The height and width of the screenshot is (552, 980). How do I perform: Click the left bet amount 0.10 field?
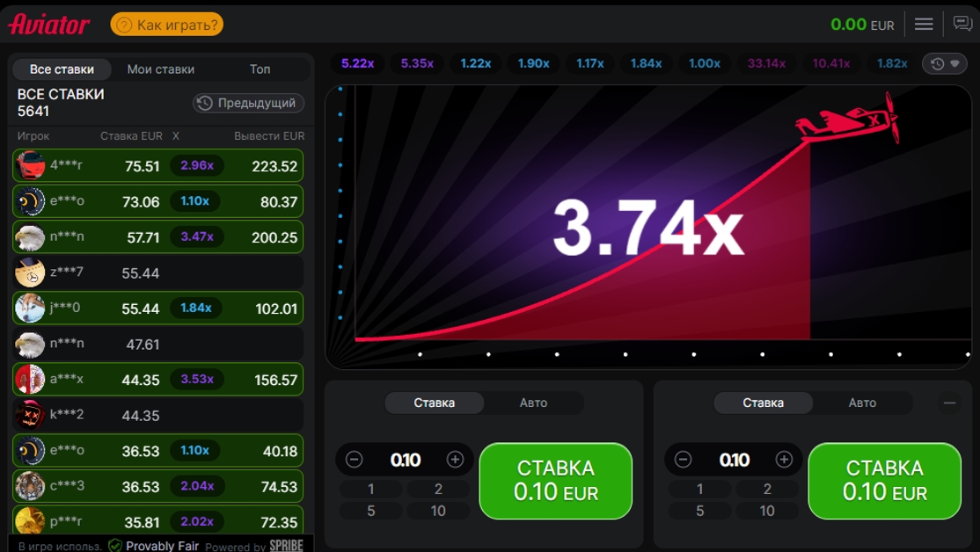[x=405, y=461]
